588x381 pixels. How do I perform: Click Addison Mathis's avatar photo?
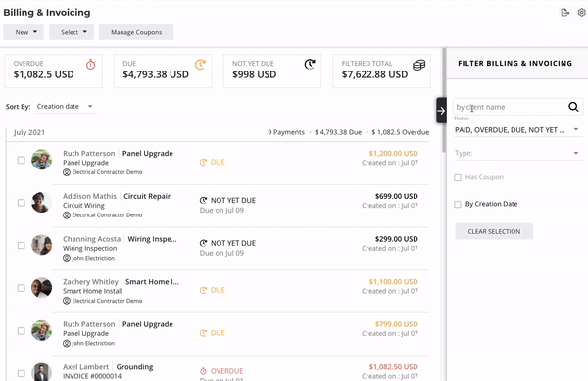point(41,203)
